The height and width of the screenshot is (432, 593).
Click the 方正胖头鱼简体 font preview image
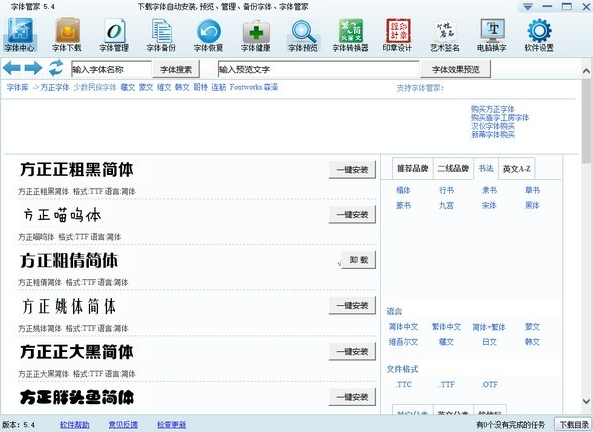click(x=77, y=397)
